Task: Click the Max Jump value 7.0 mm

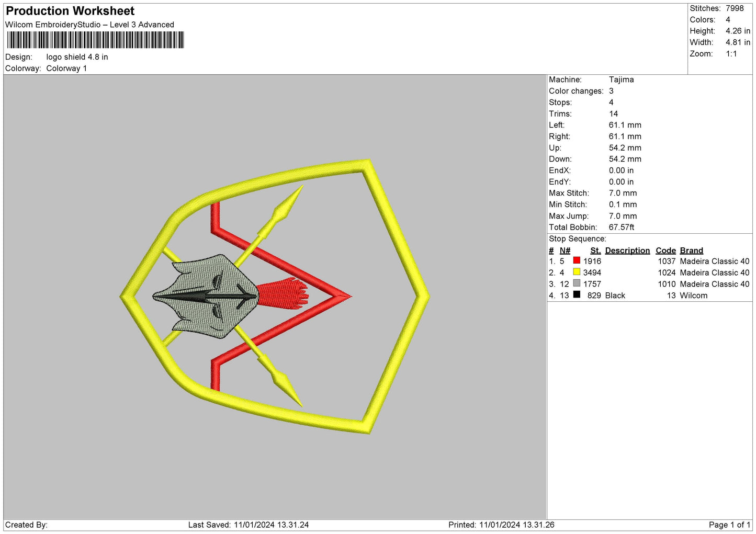Action: (623, 216)
